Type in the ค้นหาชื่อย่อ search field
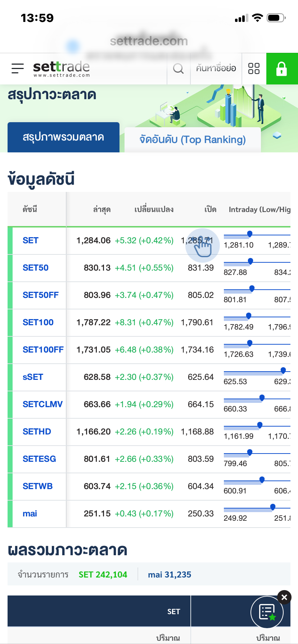Screen dimensions: 298x644 pos(216,68)
